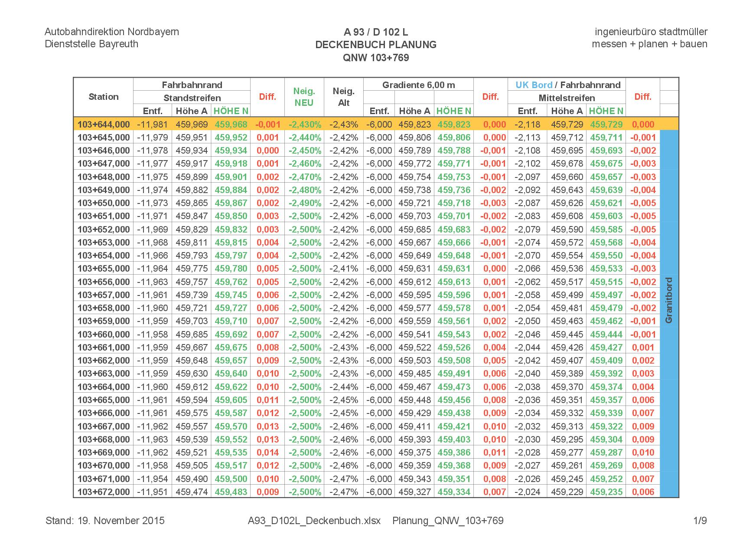Click the station 103+660,000 row label
The image size is (756, 538).
(x=103, y=335)
